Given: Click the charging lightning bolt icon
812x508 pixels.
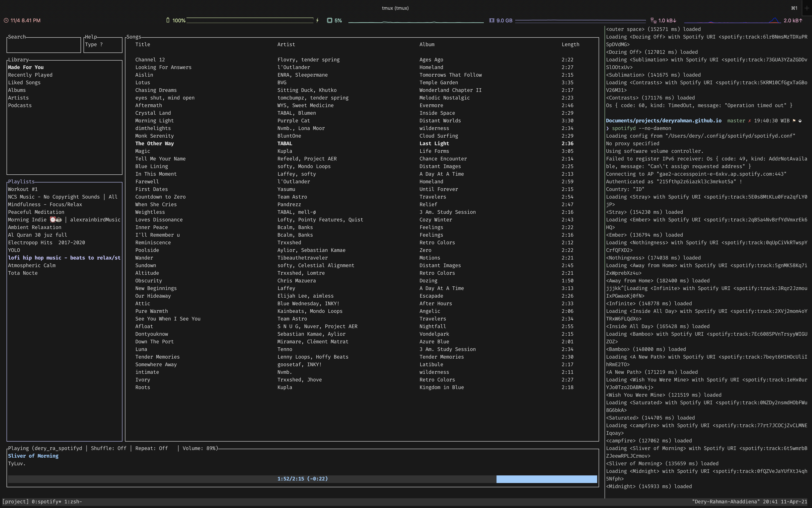Looking at the screenshot, I should [317, 21].
